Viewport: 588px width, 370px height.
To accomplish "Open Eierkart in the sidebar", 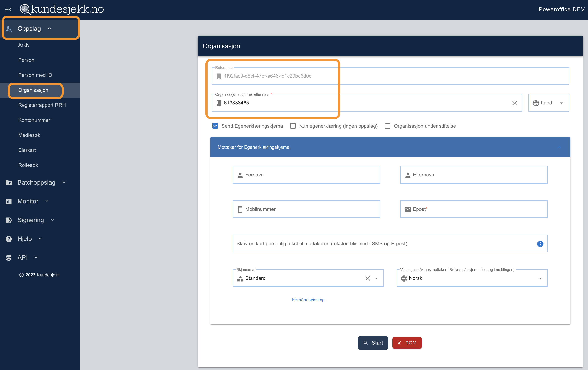I will (x=27, y=150).
